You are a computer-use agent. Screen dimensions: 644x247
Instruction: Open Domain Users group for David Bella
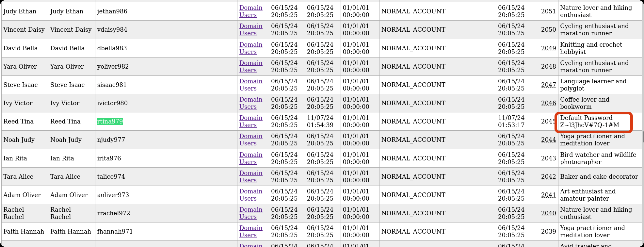pos(250,48)
